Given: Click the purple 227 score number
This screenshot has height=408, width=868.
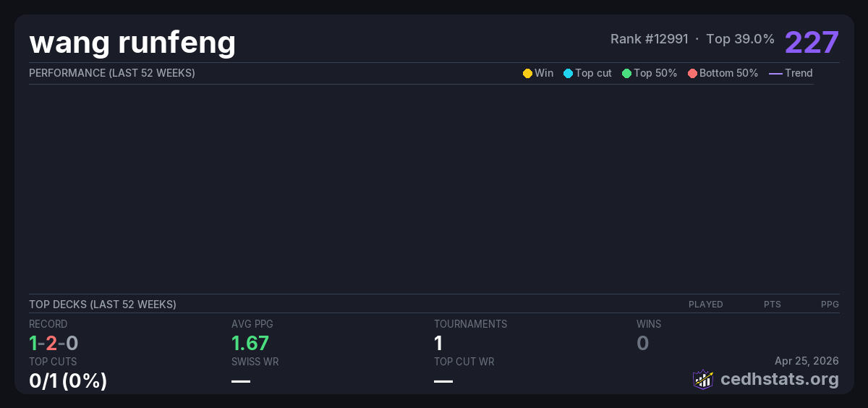Looking at the screenshot, I should [x=812, y=43].
